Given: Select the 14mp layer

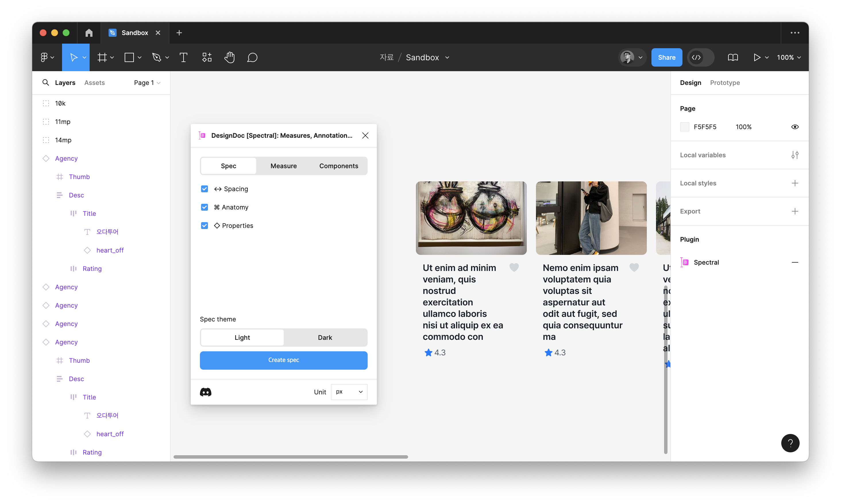Looking at the screenshot, I should 63,140.
